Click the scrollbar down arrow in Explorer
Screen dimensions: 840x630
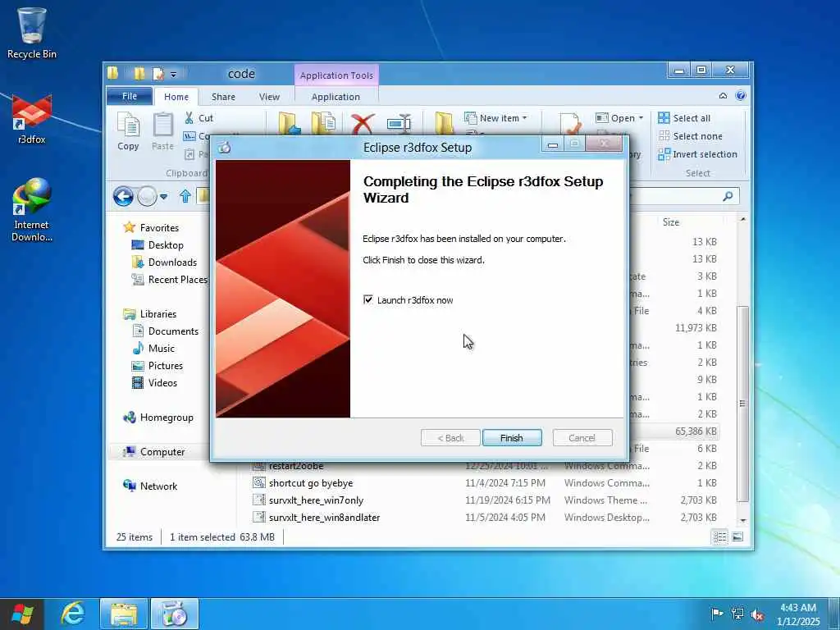tap(742, 521)
